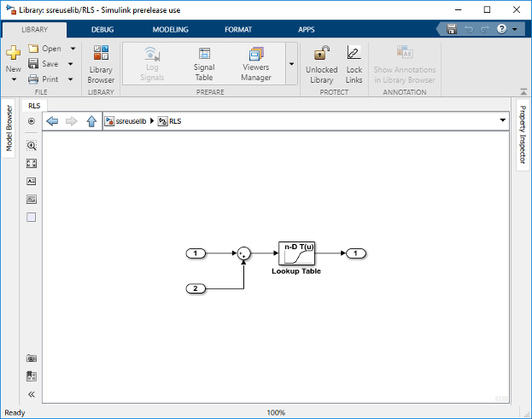Open the Signal Table tool

pos(204,64)
